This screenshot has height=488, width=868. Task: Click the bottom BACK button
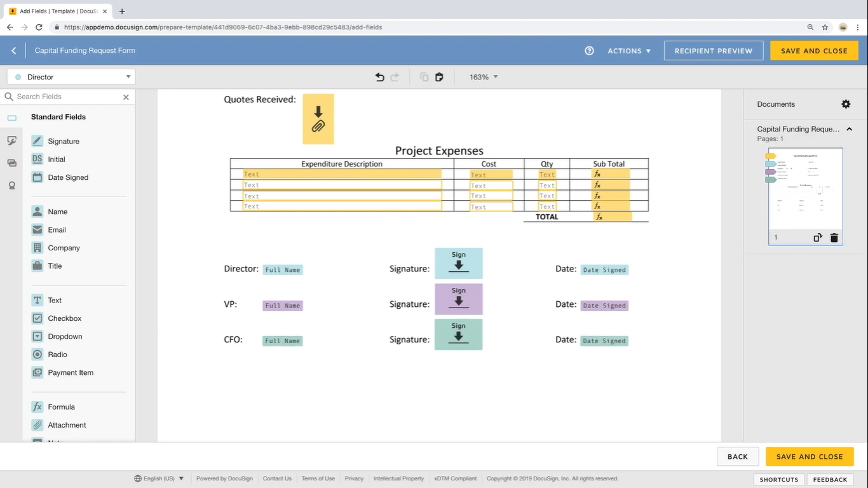tap(738, 456)
